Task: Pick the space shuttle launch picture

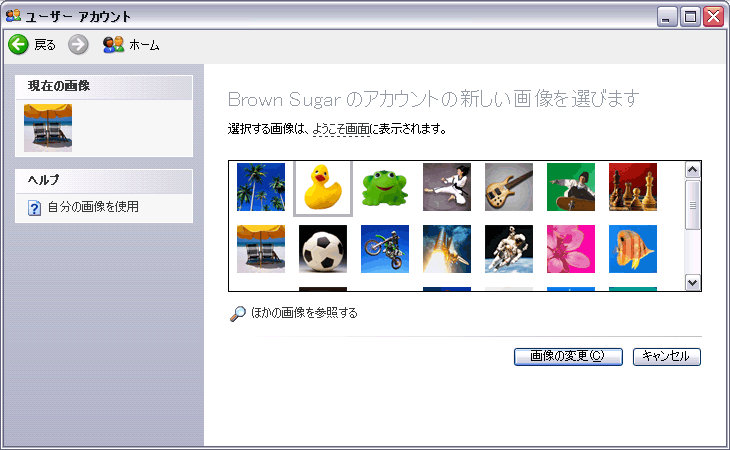Action: coord(446,249)
